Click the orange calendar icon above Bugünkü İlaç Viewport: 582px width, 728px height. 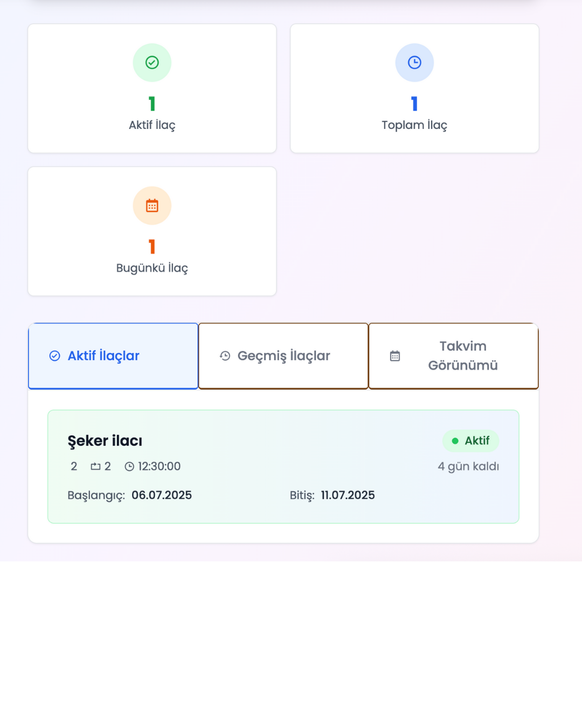point(152,205)
